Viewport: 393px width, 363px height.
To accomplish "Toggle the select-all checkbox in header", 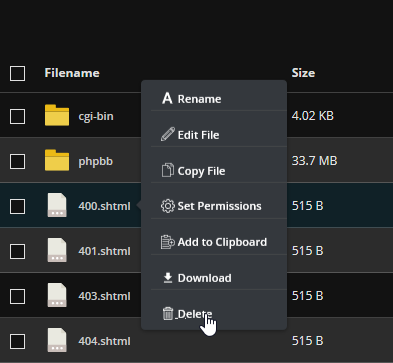I will click(x=17, y=73).
